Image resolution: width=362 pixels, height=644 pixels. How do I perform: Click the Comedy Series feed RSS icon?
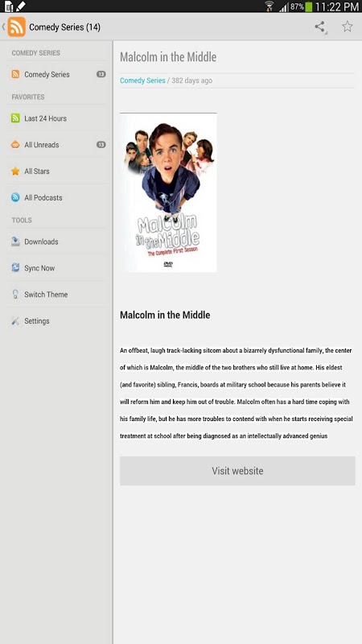(15, 74)
